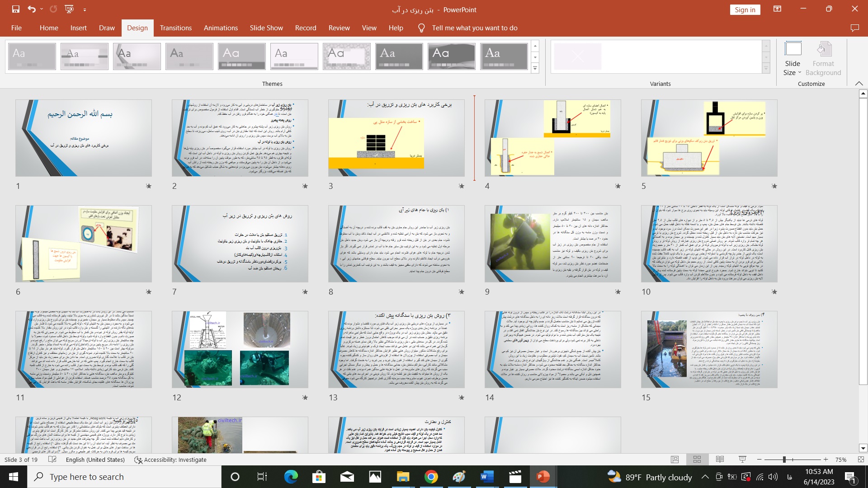Apply the dark gray eighth theme thumbnail
This screenshot has width=868, height=488.
399,56
